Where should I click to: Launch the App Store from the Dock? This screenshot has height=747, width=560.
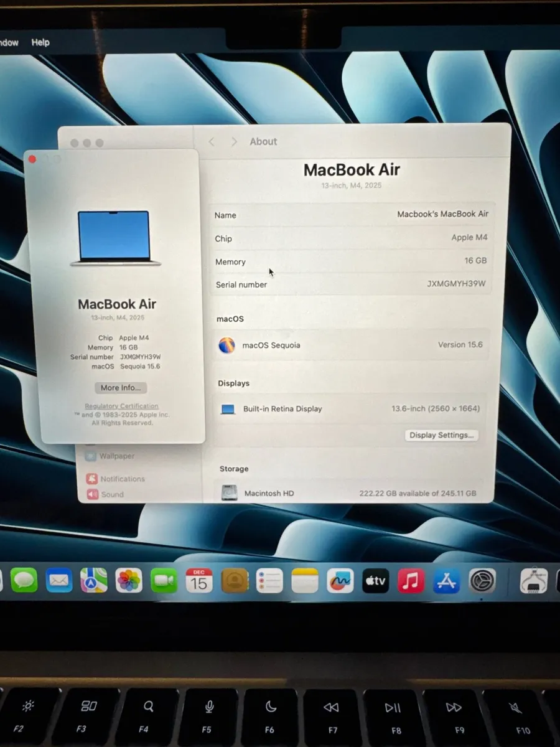[446, 580]
